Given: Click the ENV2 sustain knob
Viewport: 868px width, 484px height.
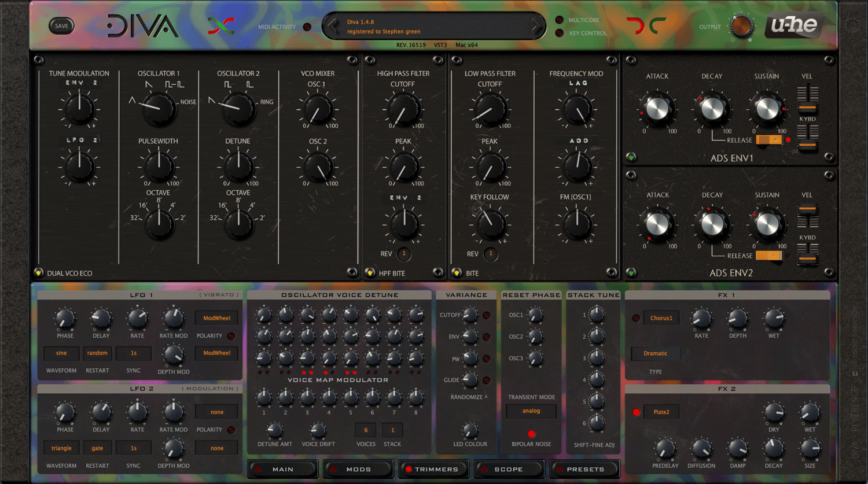Looking at the screenshot, I should (x=767, y=224).
